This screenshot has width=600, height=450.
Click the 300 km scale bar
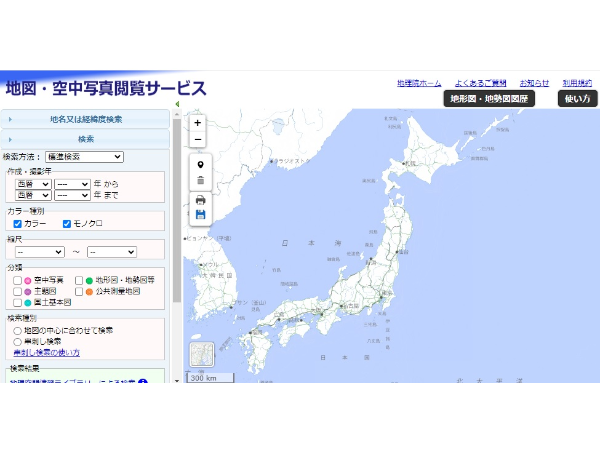pyautogui.click(x=210, y=378)
